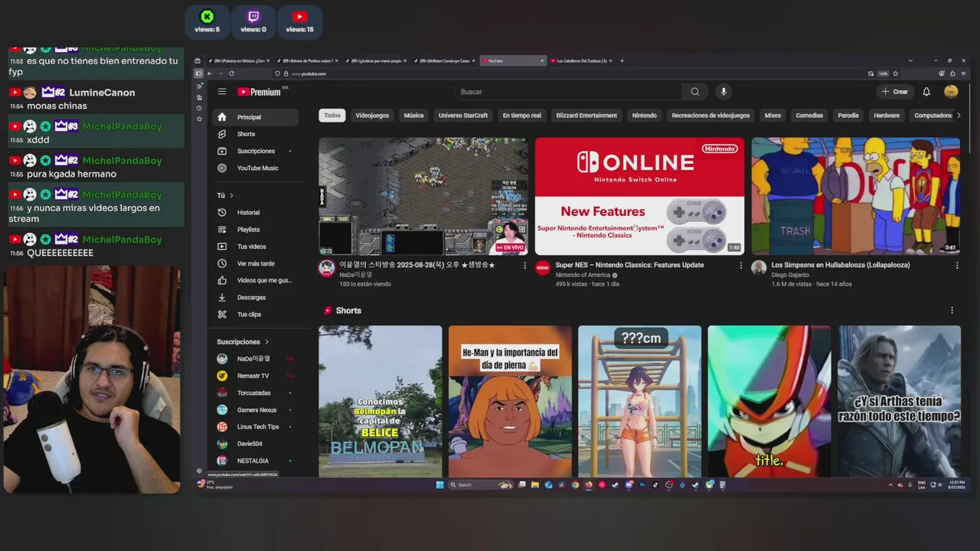Screen dimensions: 980x551
Task: Open options for Los Simpsons video
Action: (x=956, y=266)
